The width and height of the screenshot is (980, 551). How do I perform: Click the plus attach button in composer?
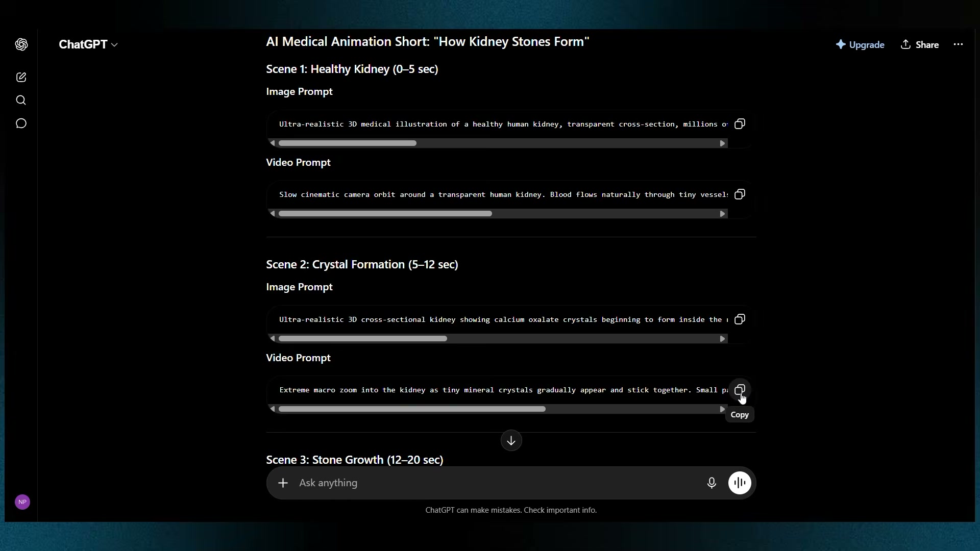(x=283, y=483)
